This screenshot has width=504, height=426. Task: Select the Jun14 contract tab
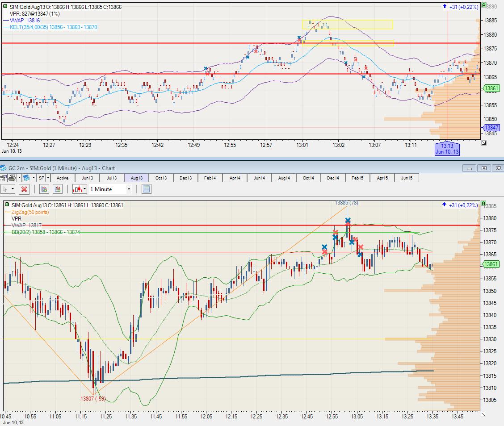pyautogui.click(x=259, y=178)
